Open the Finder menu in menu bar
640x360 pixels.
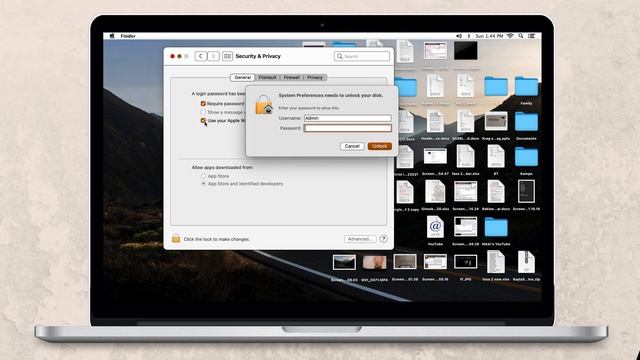pyautogui.click(x=128, y=36)
